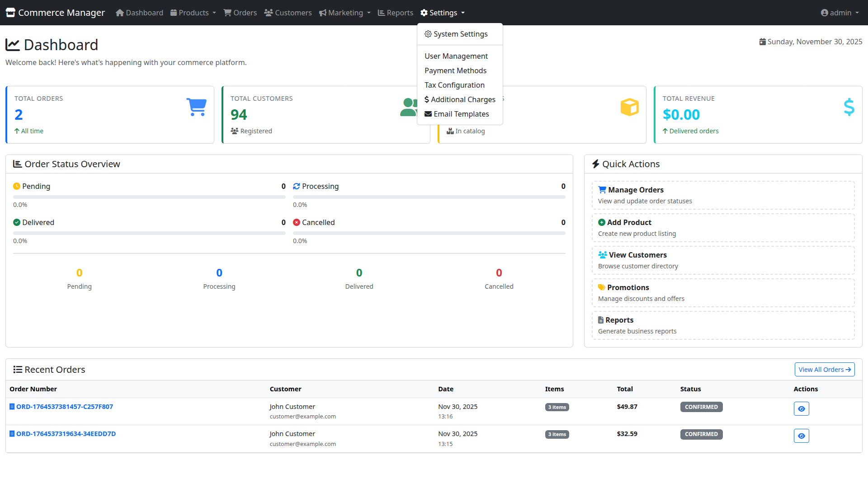Click the green Delivered checkmark status icon

[17, 222]
